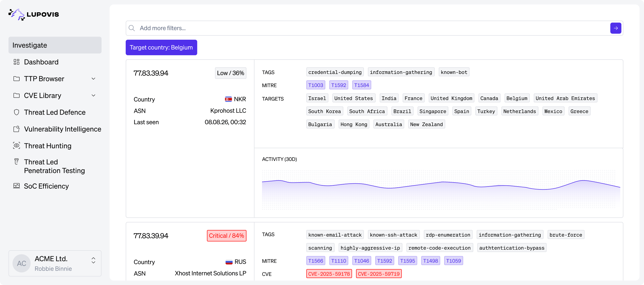Click the remote-code-execution tag
Viewport: 644px width, 285px height.
click(x=439, y=248)
